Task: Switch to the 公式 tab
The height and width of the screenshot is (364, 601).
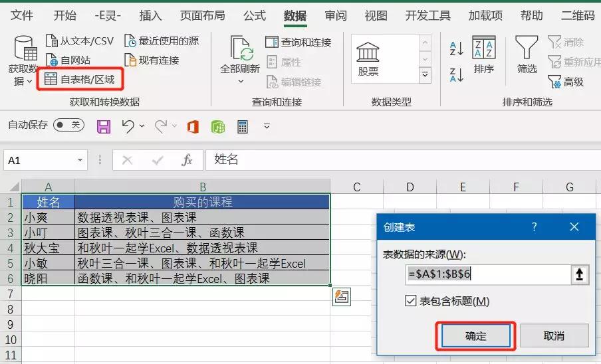Action: 255,15
